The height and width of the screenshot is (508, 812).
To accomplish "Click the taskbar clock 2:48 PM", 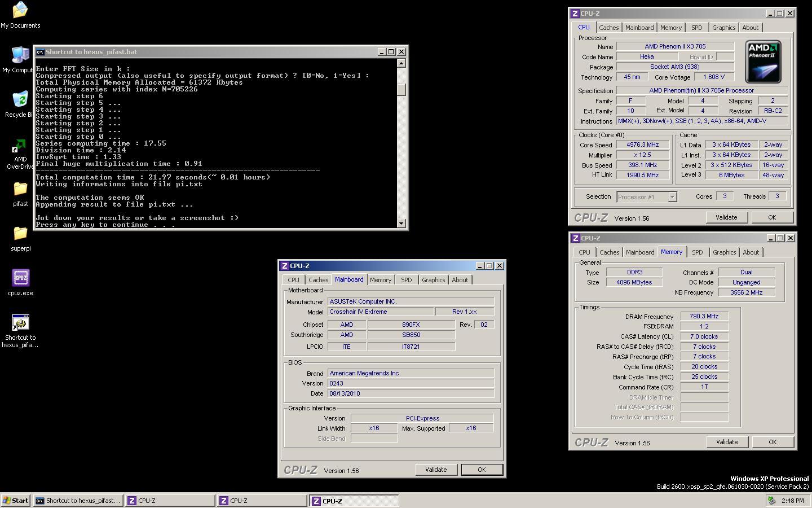I will click(x=792, y=501).
